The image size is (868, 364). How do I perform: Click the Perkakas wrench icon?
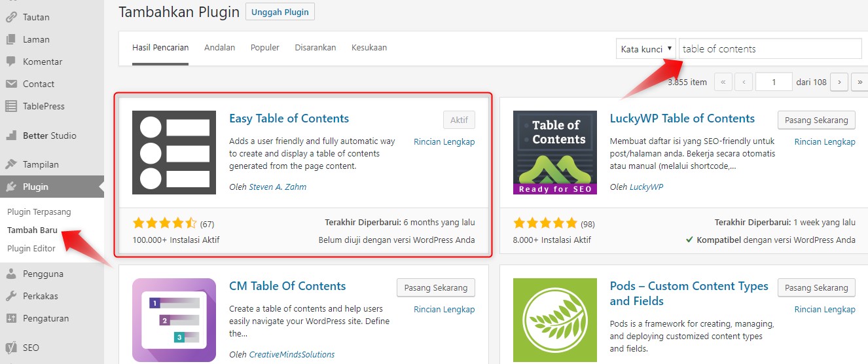click(11, 296)
